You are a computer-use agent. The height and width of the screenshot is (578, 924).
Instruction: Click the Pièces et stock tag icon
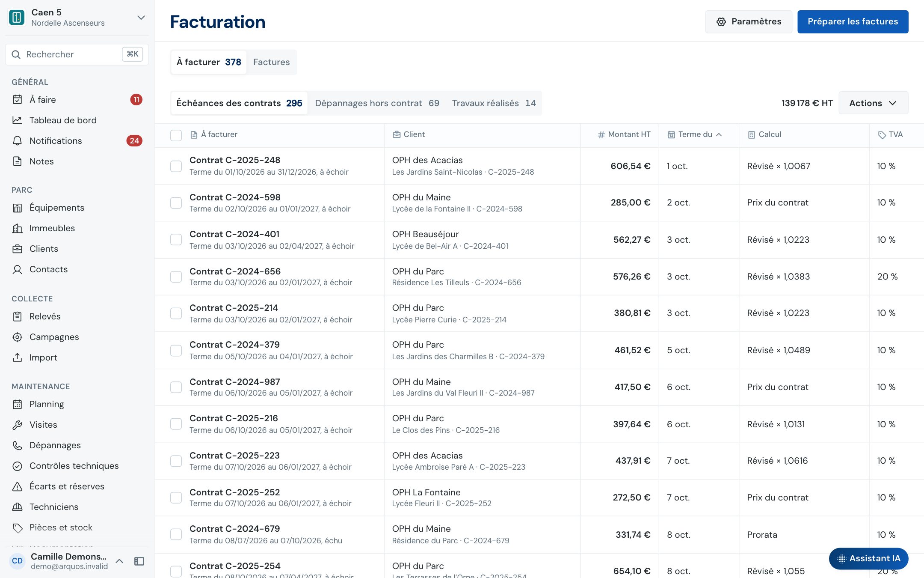pos(17,527)
